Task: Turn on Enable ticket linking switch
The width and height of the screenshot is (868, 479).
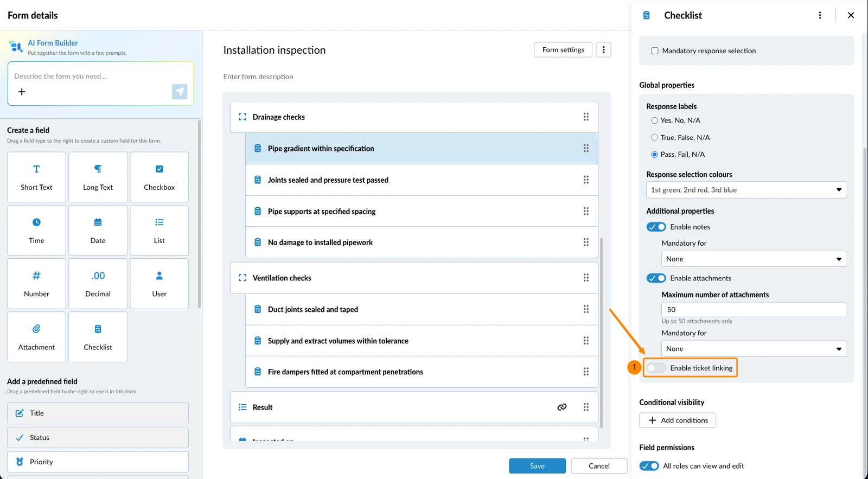Action: (x=656, y=368)
